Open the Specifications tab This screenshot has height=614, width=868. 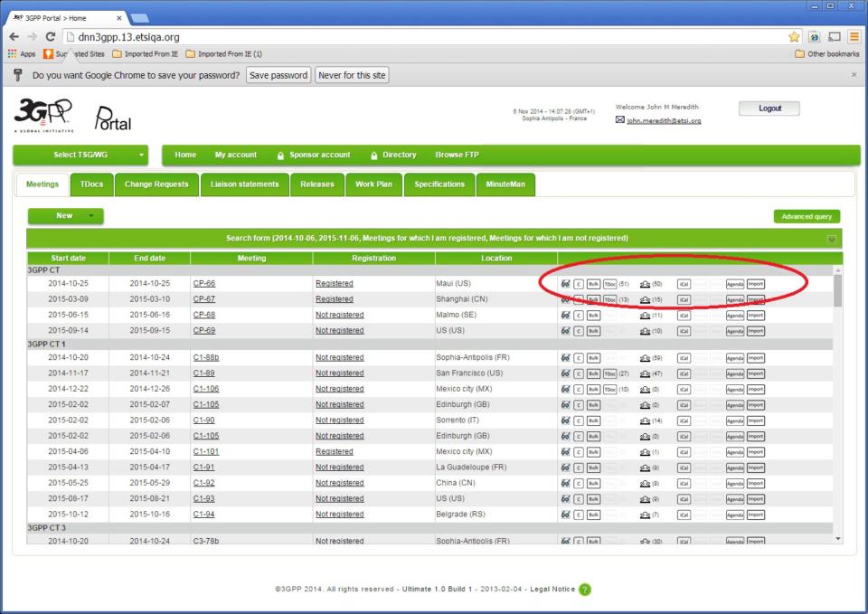coord(439,184)
